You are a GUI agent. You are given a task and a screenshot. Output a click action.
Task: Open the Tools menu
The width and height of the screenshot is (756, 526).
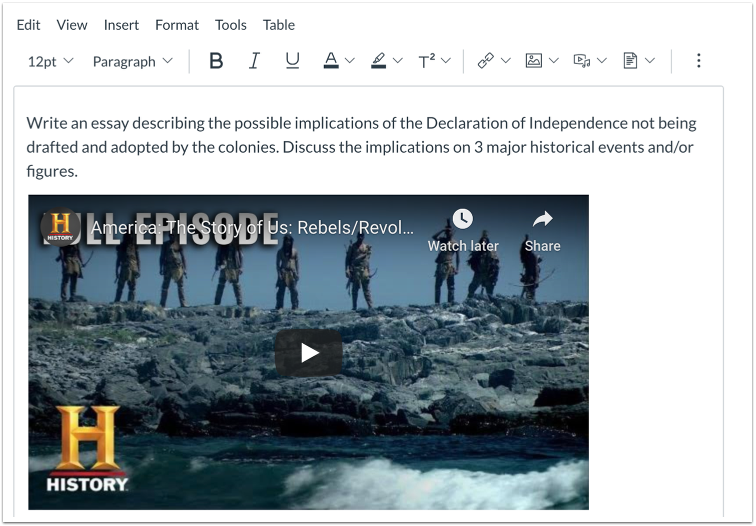click(230, 25)
